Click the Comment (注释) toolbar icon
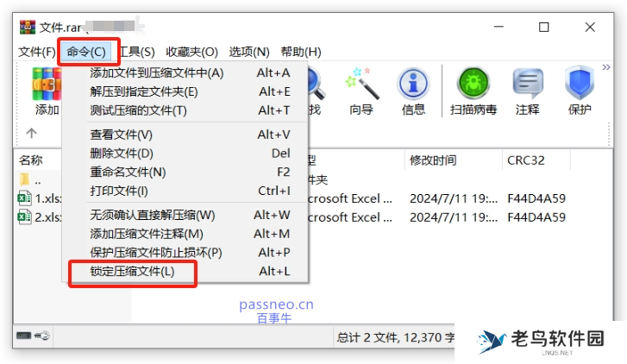The image size is (627, 364). click(528, 84)
